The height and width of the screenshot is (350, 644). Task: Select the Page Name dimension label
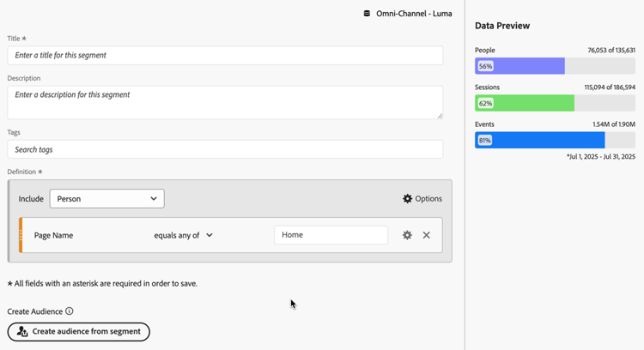click(53, 235)
